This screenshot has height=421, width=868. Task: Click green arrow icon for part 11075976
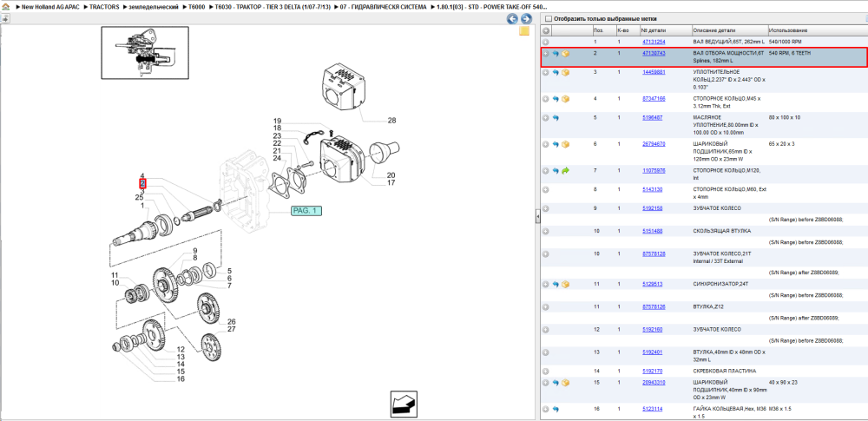pos(566,171)
